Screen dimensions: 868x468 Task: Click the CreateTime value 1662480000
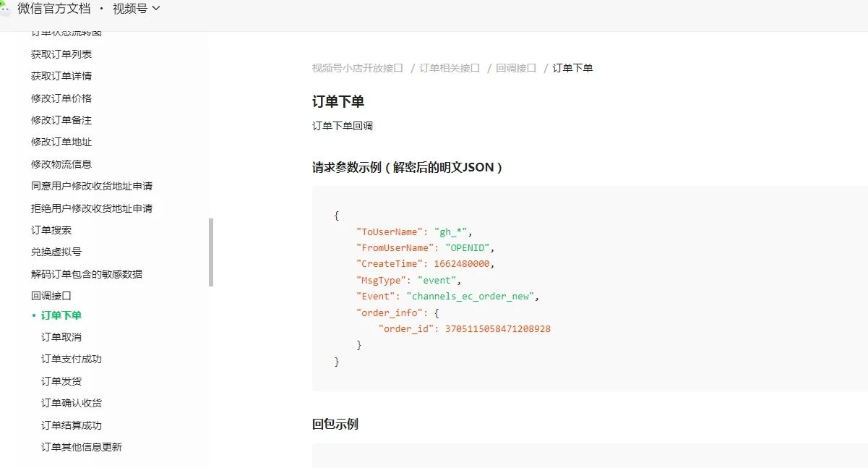point(462,264)
